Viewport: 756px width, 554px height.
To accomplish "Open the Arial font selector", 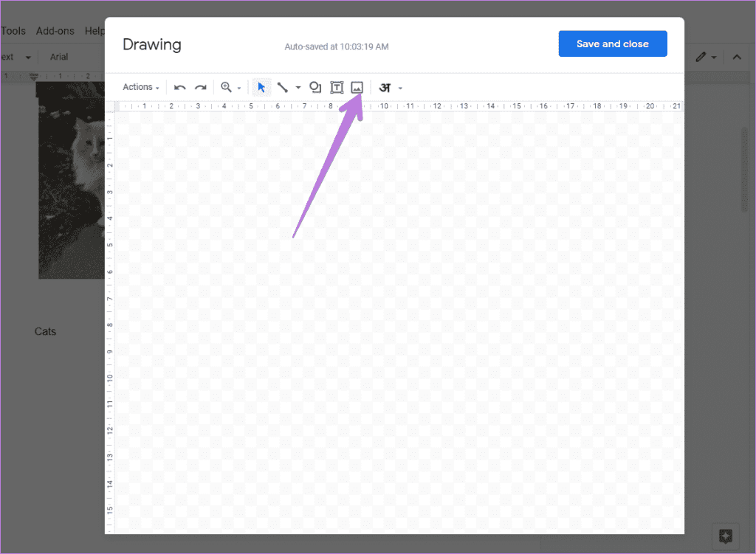I will pos(59,56).
